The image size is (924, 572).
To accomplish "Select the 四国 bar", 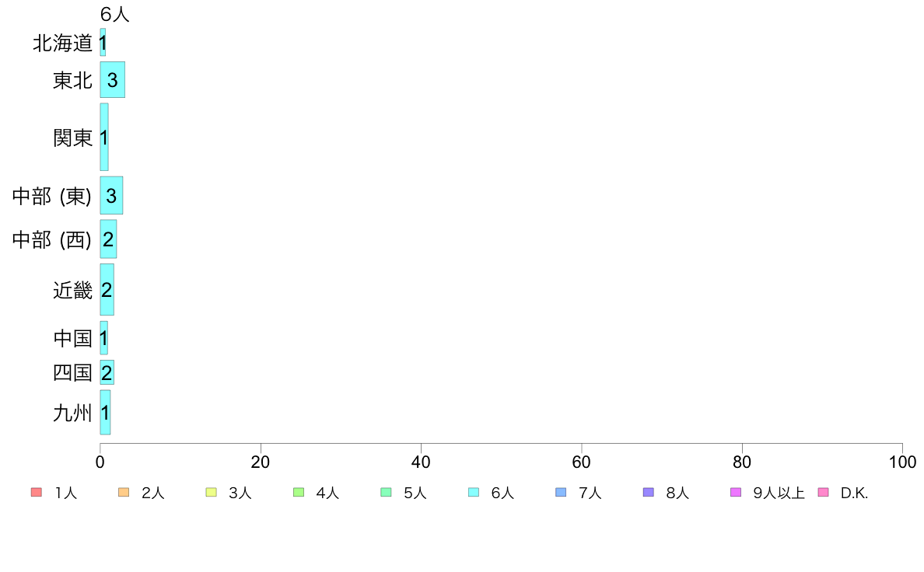I will click(107, 372).
